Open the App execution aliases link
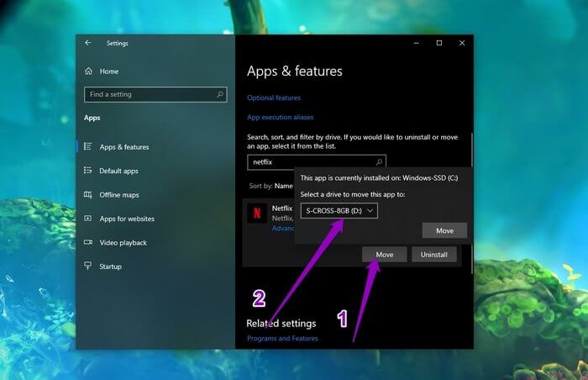Screen dimensions: 588x380 (x=280, y=117)
